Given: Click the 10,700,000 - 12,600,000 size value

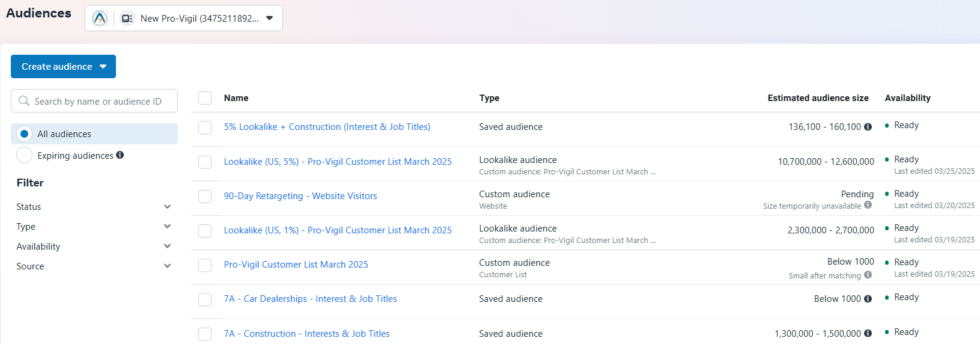Looking at the screenshot, I should (826, 162).
